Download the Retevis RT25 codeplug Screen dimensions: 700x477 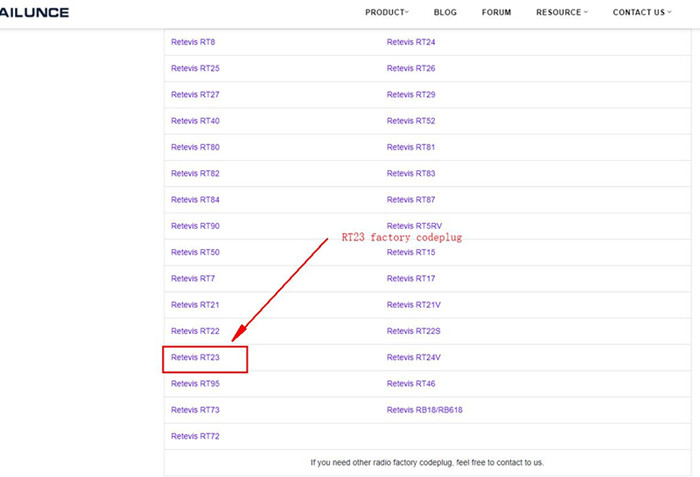(195, 68)
